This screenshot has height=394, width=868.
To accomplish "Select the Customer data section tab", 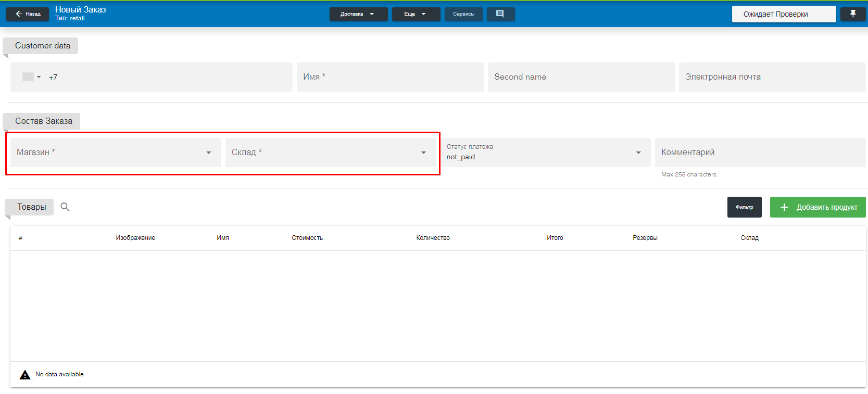I will coord(42,46).
